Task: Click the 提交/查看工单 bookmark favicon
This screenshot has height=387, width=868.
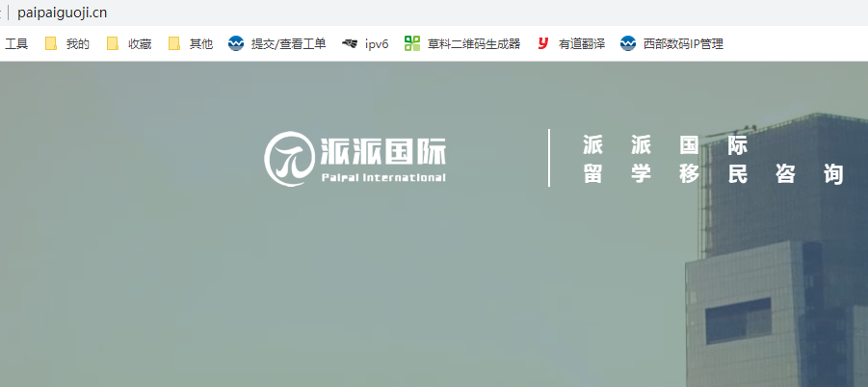Action: tap(236, 43)
